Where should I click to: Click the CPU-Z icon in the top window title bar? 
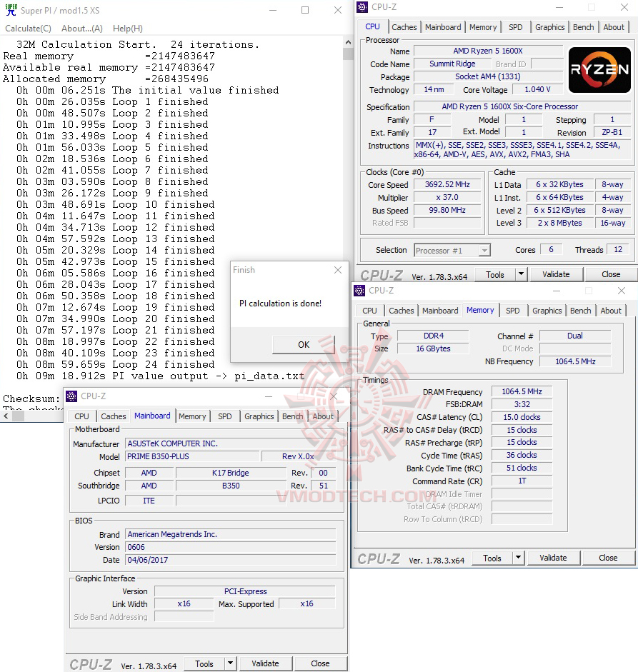361,6
